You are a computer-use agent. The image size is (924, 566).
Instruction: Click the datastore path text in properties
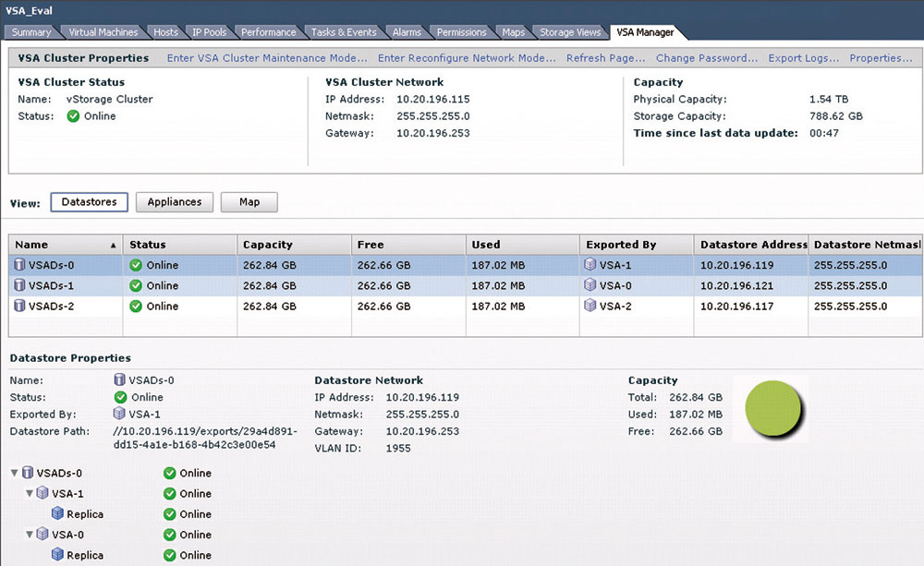point(206,439)
